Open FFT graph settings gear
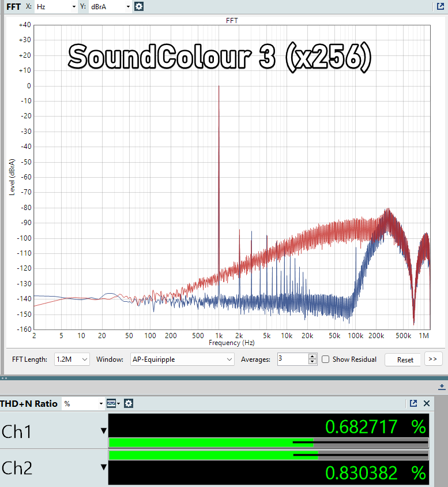448x487 pixels. pyautogui.click(x=139, y=7)
